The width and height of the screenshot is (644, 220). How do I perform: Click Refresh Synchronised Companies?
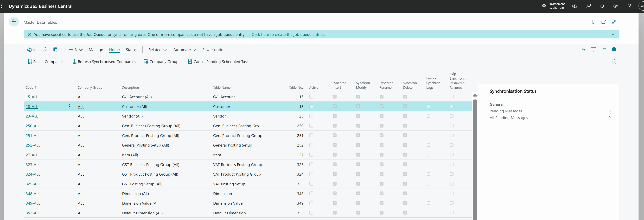tap(104, 62)
